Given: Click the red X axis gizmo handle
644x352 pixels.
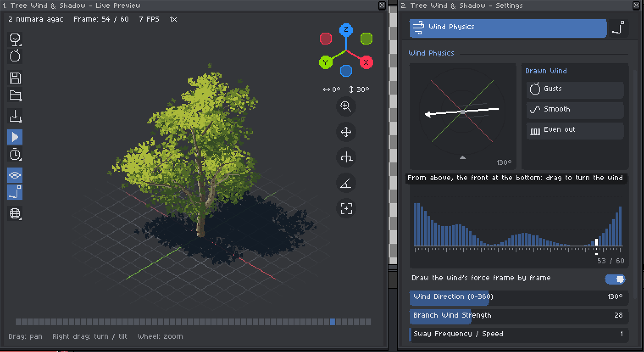Looking at the screenshot, I should [366, 62].
